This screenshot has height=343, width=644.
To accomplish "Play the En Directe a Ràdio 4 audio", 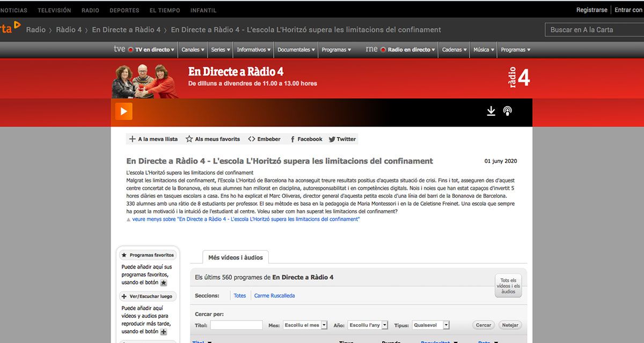I will click(x=123, y=111).
